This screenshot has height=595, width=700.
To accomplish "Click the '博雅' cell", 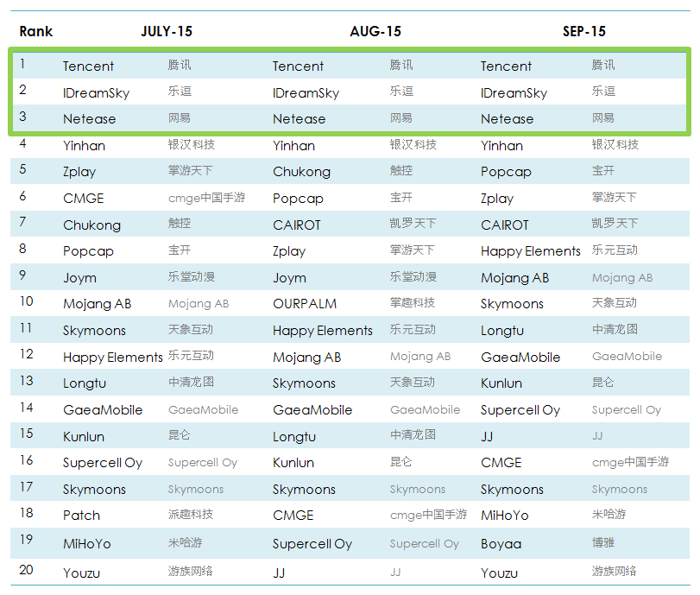I will click(x=603, y=542).
